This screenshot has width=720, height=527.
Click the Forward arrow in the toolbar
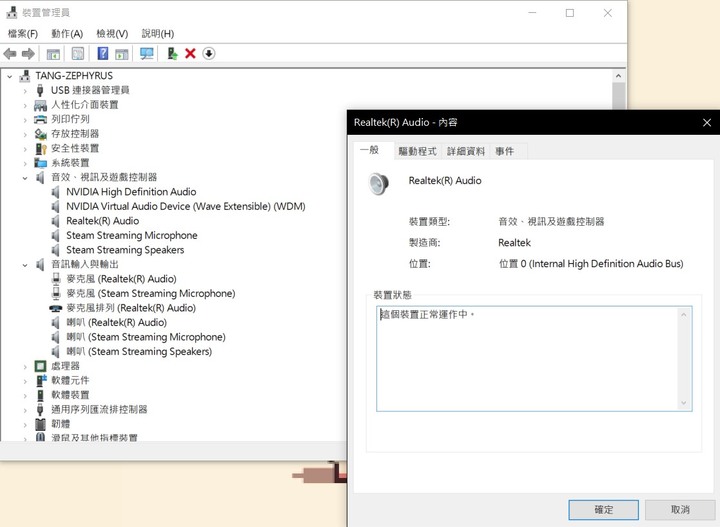point(28,54)
